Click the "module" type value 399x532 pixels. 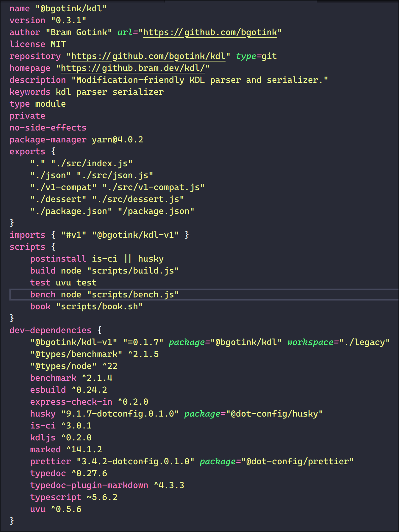coord(51,104)
